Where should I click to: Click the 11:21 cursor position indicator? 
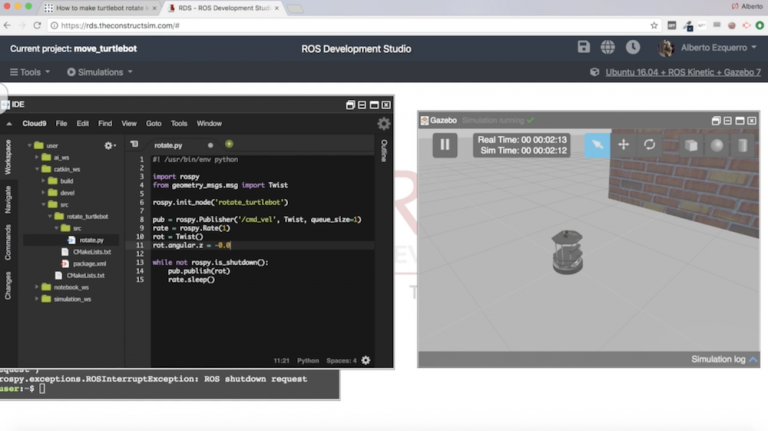tap(281, 360)
